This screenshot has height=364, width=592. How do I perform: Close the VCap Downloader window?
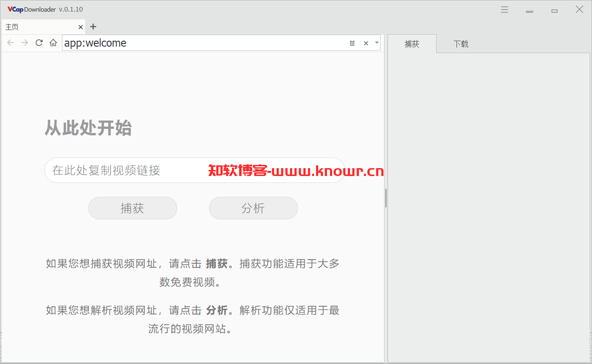tap(579, 9)
